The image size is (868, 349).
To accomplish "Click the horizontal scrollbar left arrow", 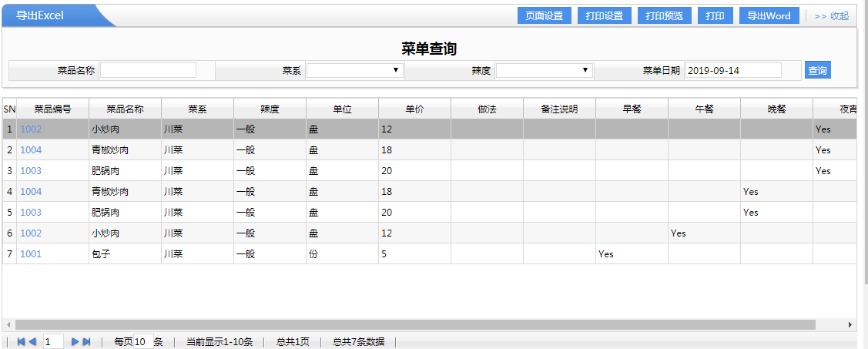I will coord(8,325).
